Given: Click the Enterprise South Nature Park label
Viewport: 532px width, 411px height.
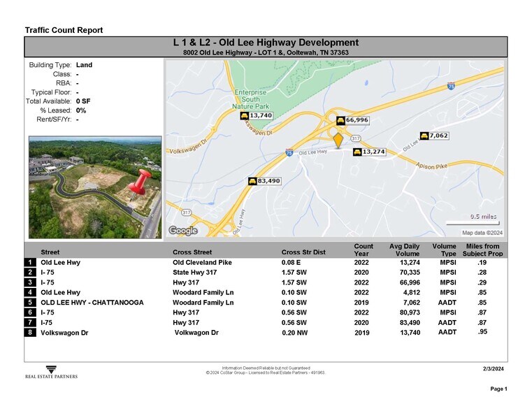Looking at the screenshot, I should coord(250,99).
